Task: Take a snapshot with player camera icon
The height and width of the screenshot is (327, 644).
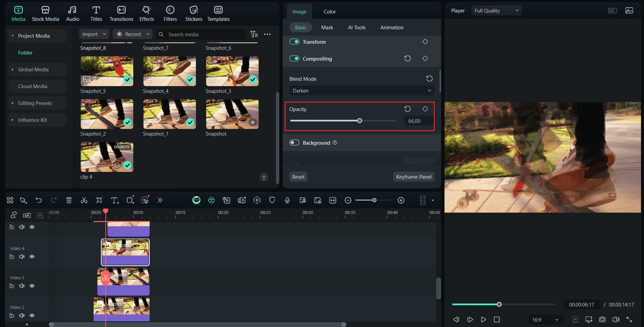Action: 602,320
